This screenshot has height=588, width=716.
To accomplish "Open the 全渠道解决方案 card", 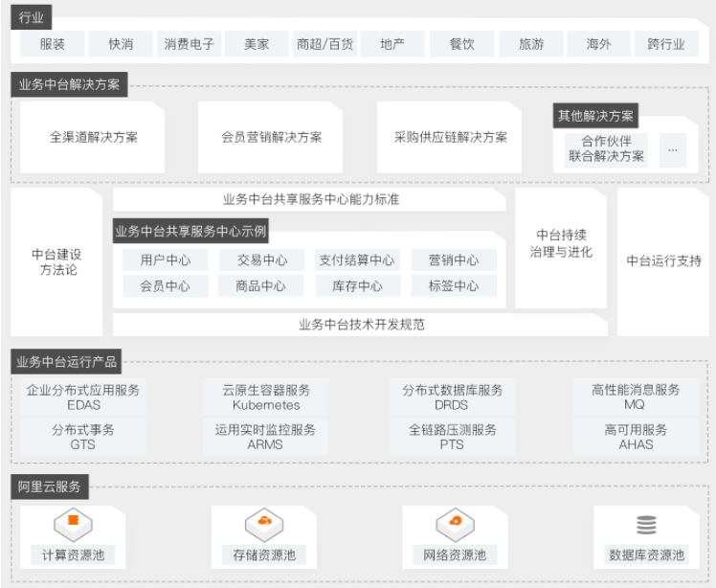I will point(93,137).
